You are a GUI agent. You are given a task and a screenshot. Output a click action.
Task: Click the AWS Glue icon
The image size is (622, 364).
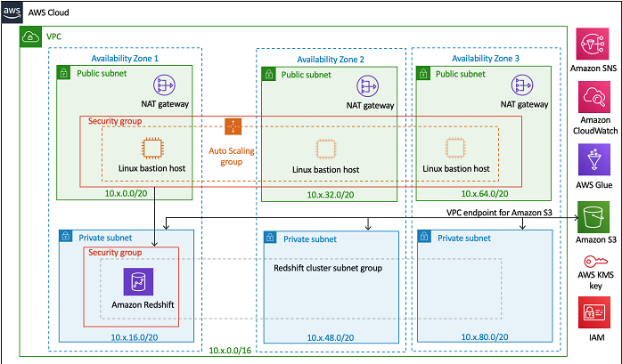[x=593, y=159]
